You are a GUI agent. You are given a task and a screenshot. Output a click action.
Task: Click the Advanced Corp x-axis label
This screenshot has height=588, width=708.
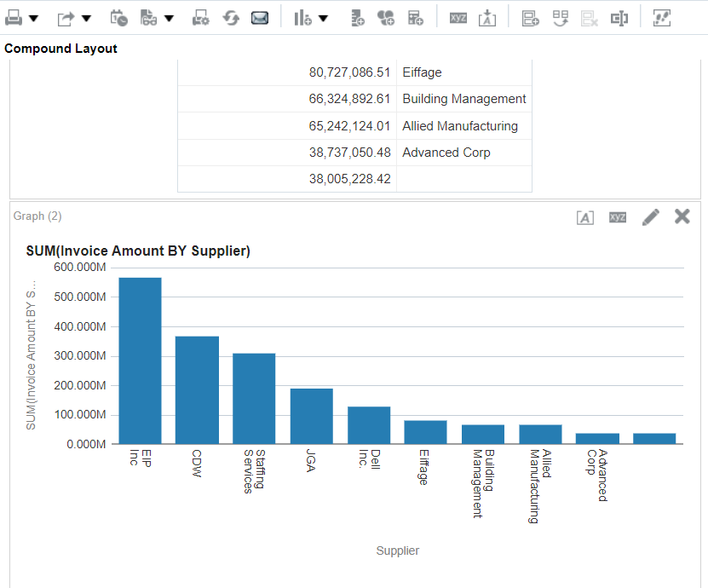pos(597,476)
